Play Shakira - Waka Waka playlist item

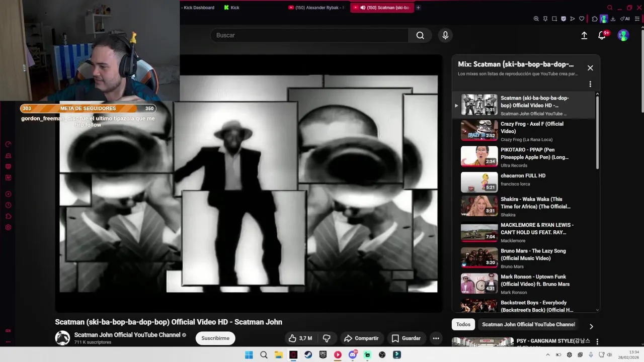tap(523, 206)
